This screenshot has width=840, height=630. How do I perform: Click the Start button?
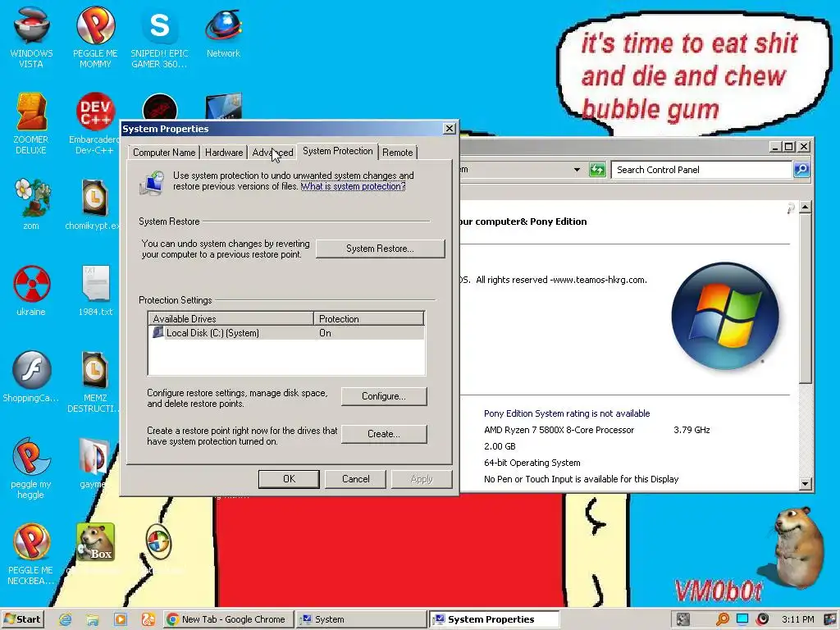point(22,619)
